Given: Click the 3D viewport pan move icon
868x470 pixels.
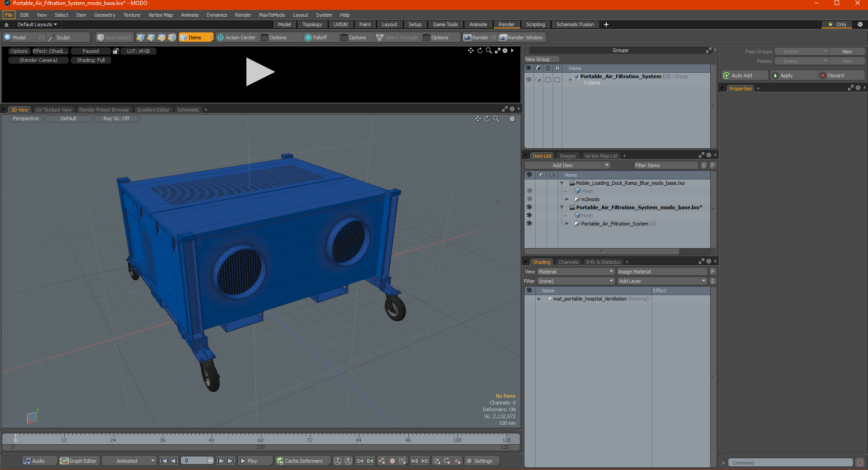Looking at the screenshot, I should click(x=478, y=119).
